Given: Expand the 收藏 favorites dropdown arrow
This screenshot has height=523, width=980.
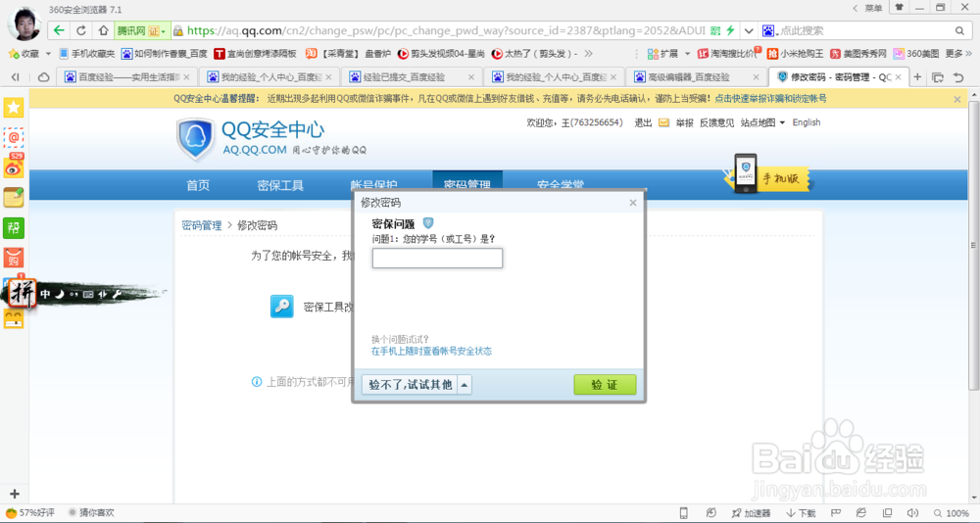Looking at the screenshot, I should (48, 54).
